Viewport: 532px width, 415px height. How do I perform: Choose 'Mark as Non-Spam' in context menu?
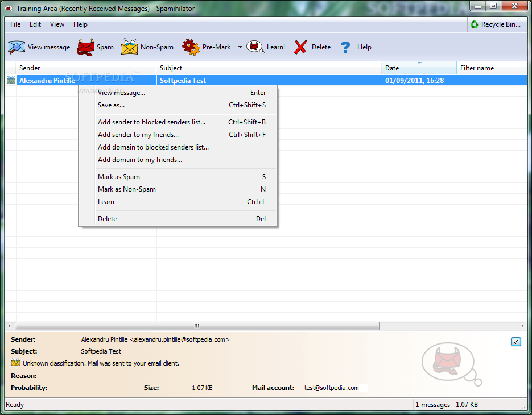tap(178, 189)
